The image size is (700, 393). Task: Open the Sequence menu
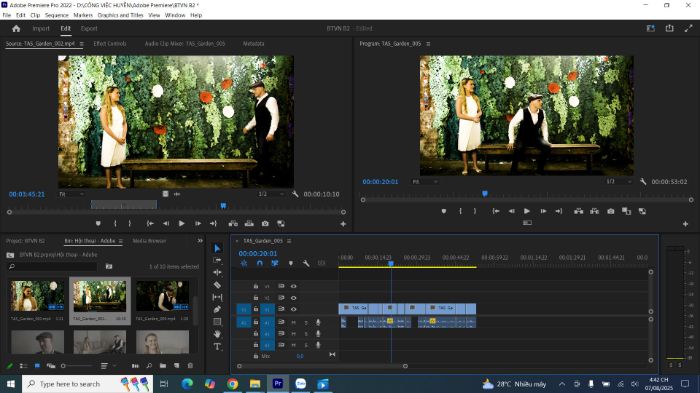click(57, 15)
